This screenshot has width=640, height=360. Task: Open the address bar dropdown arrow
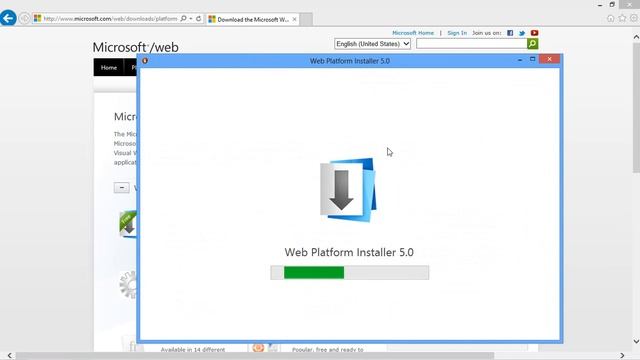click(x=191, y=18)
